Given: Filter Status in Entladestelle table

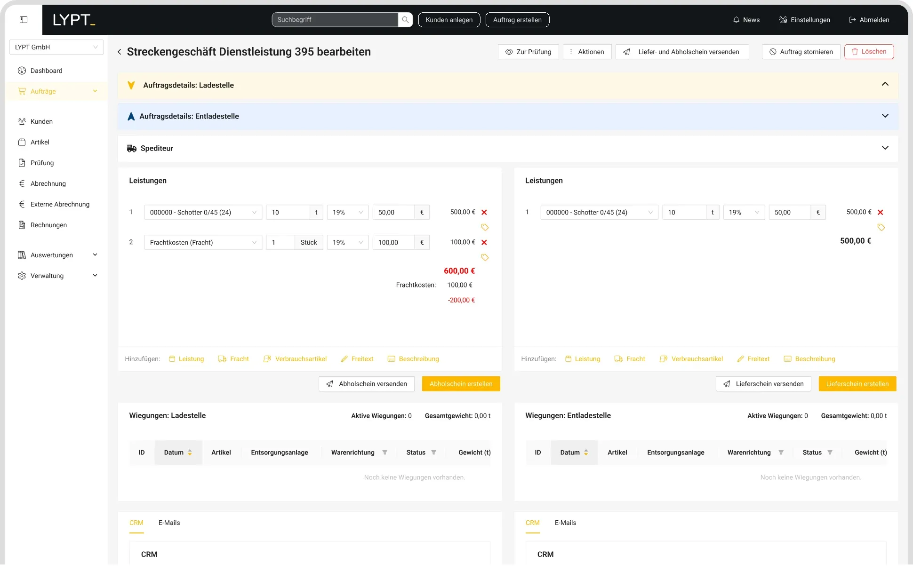Looking at the screenshot, I should tap(830, 453).
